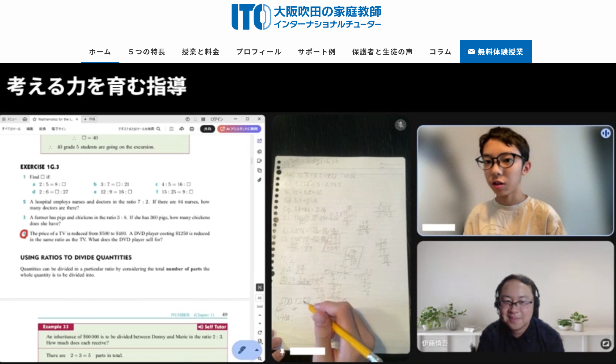Open the top purple panel icon in PDF sidebar

(259, 141)
